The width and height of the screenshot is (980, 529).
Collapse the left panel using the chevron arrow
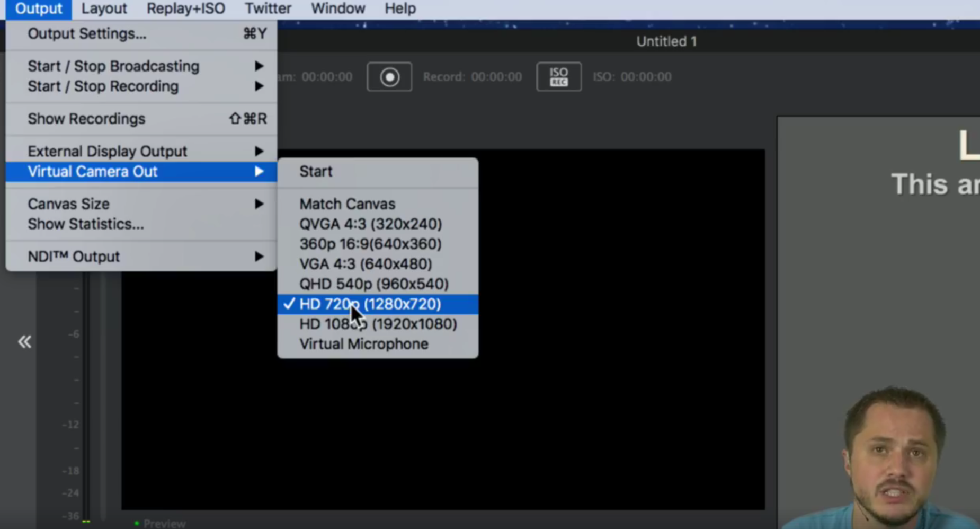coord(24,341)
